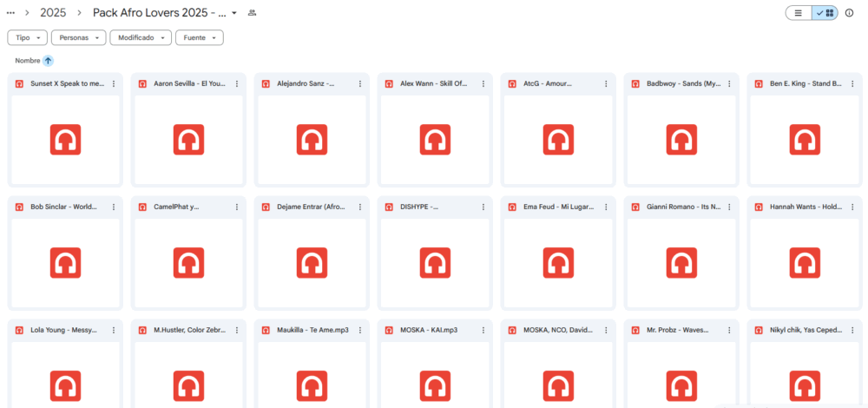This screenshot has width=868, height=408.
Task: Open more options for Bob Sinclar file
Action: click(x=114, y=207)
